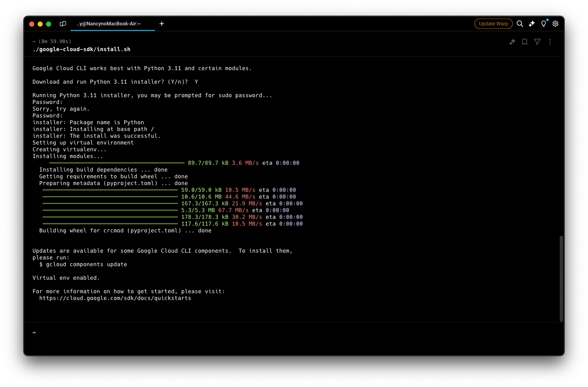Screen dimensions: 588x387
Task: Click 'Creating virtualenv...' output line
Action: point(70,150)
